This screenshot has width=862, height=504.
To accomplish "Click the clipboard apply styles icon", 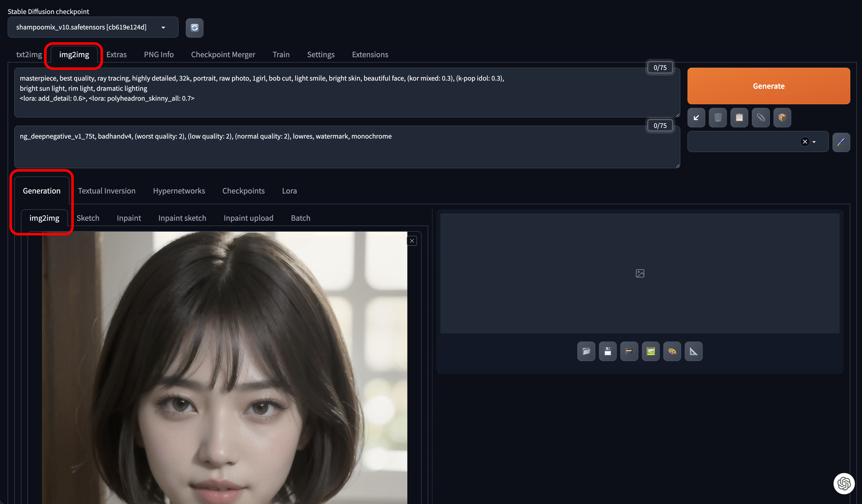I will point(739,118).
